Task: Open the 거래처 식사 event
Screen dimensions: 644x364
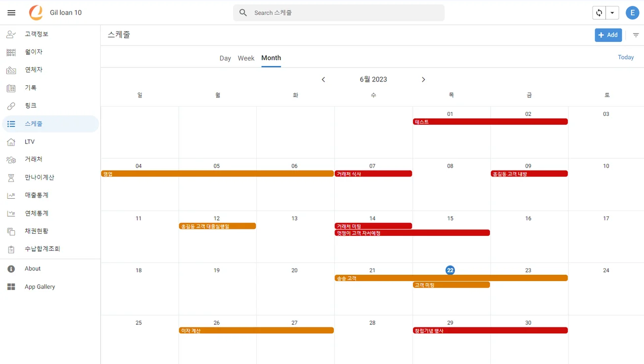Action: (373, 174)
